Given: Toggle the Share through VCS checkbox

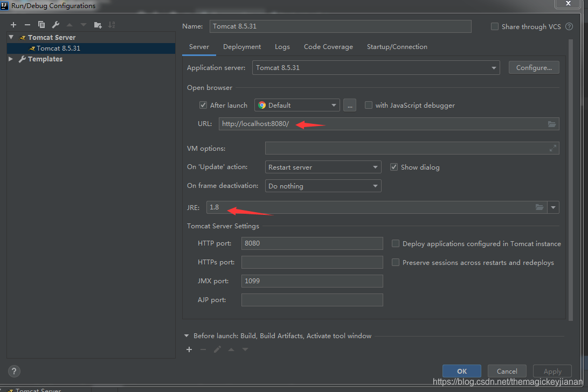Looking at the screenshot, I should tap(495, 26).
